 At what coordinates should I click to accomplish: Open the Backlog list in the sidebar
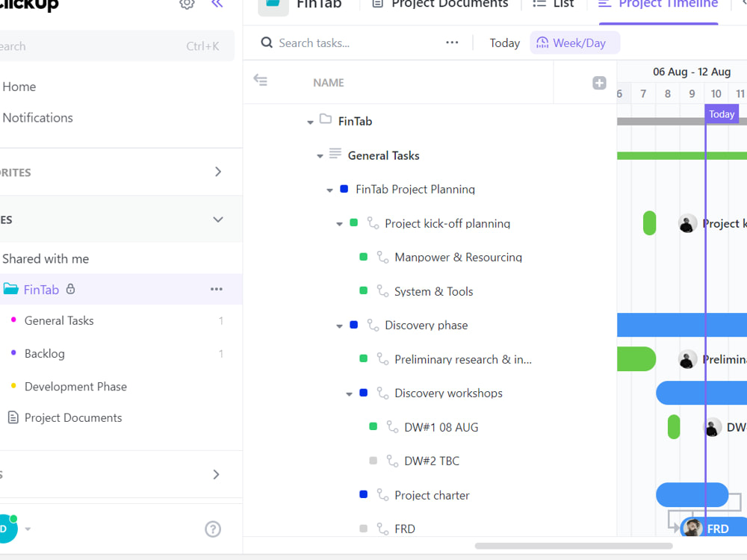44,353
